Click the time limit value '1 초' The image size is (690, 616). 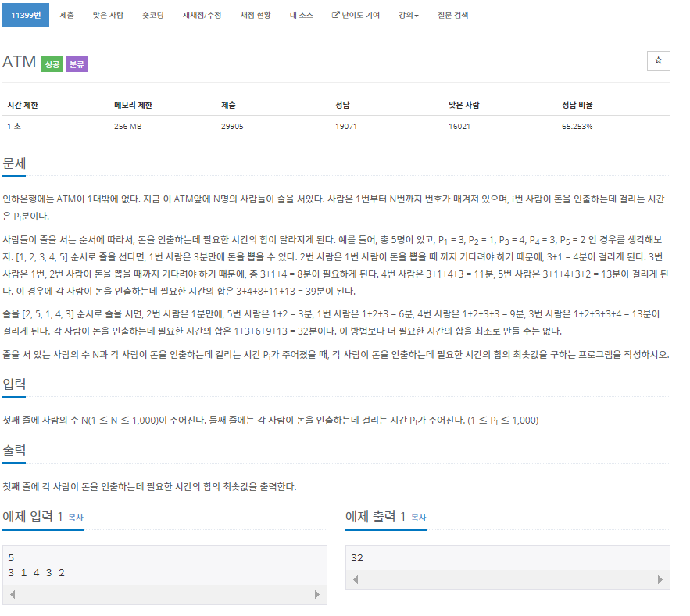[x=14, y=127]
